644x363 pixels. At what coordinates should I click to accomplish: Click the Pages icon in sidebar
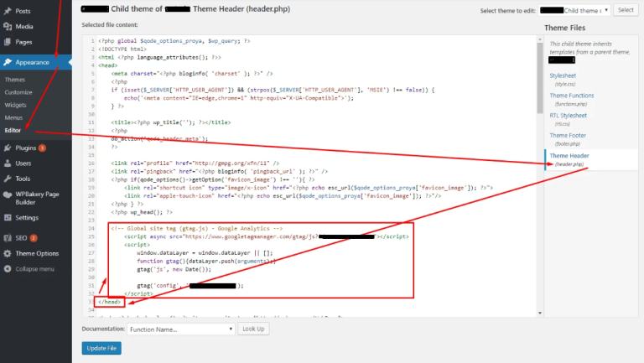pyautogui.click(x=8, y=42)
